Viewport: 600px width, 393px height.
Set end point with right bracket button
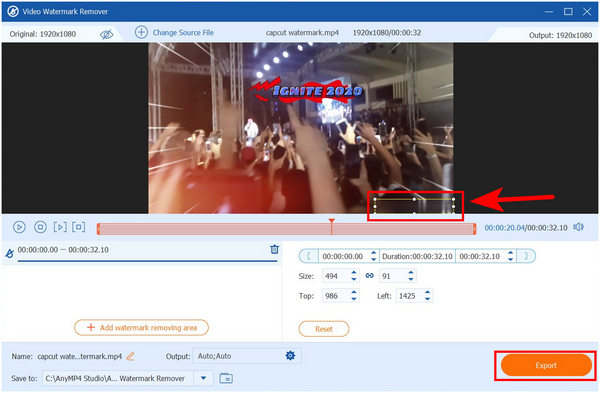pos(526,256)
